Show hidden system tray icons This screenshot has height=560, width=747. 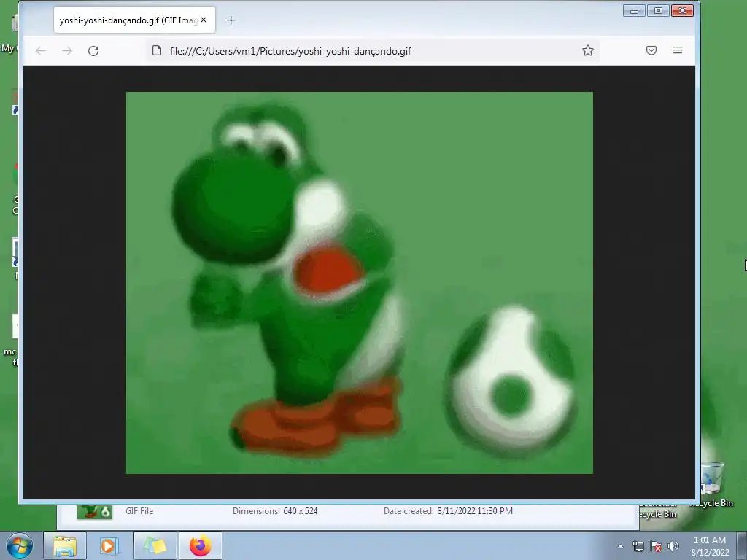[x=620, y=546]
